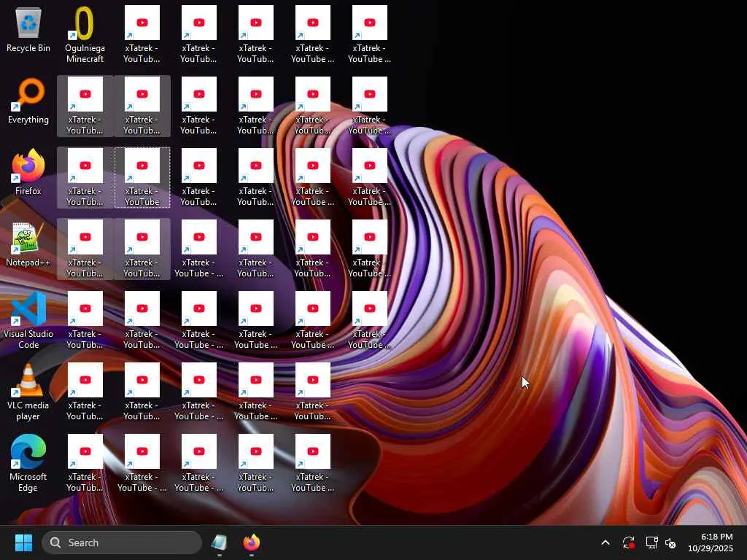Open the sync status tray icon
The height and width of the screenshot is (560, 747).
coord(628,542)
